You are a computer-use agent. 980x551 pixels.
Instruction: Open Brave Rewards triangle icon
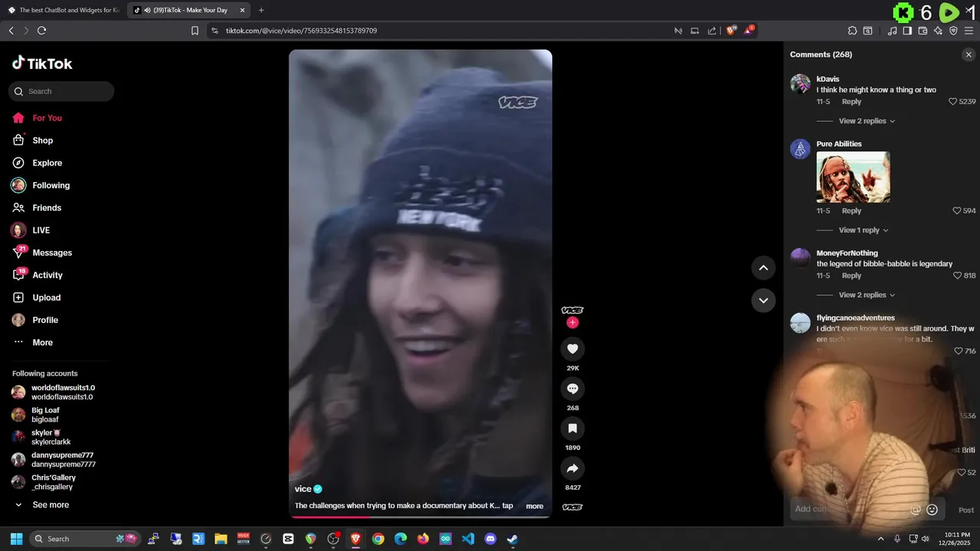pyautogui.click(x=750, y=31)
